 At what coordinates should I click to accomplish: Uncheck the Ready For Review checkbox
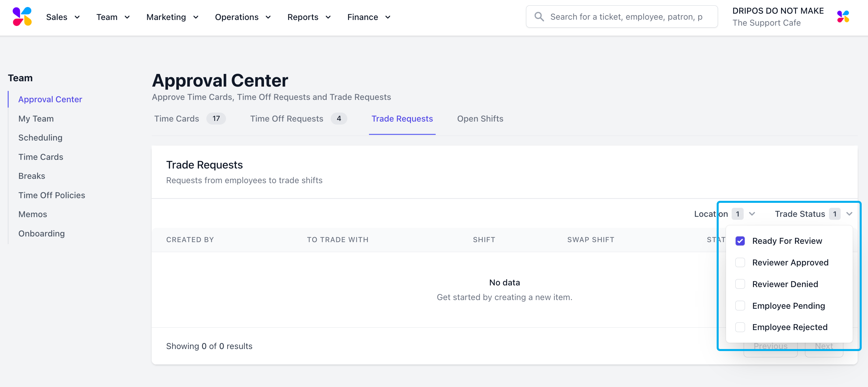tap(740, 241)
